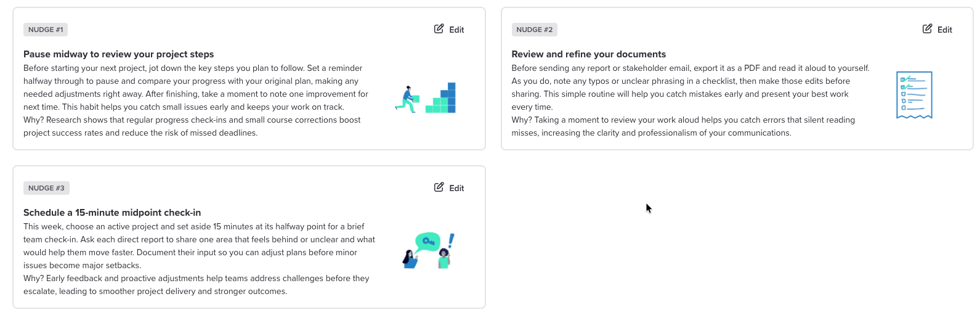980x315 pixels.
Task: Click the person climbing stairs illustration
Action: [x=425, y=97]
